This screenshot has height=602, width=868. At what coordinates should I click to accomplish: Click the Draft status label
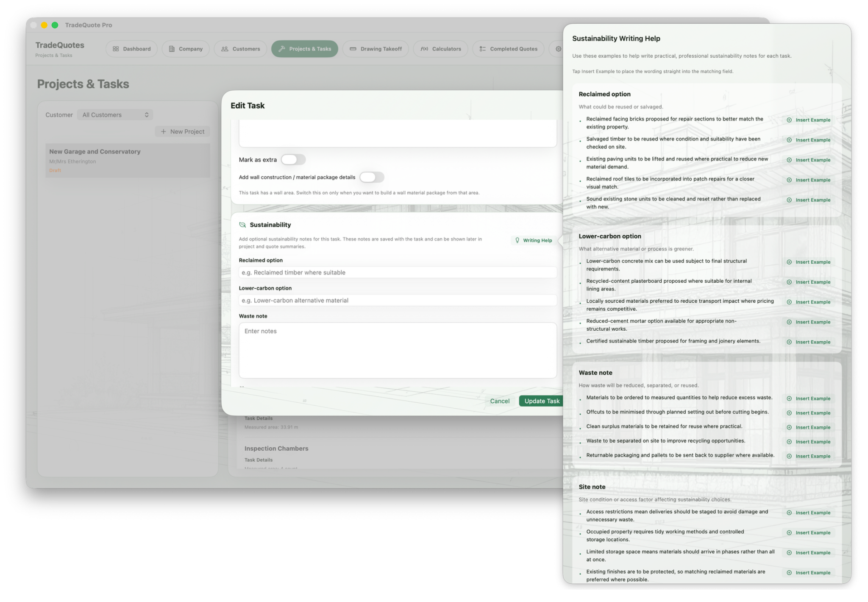(x=55, y=170)
